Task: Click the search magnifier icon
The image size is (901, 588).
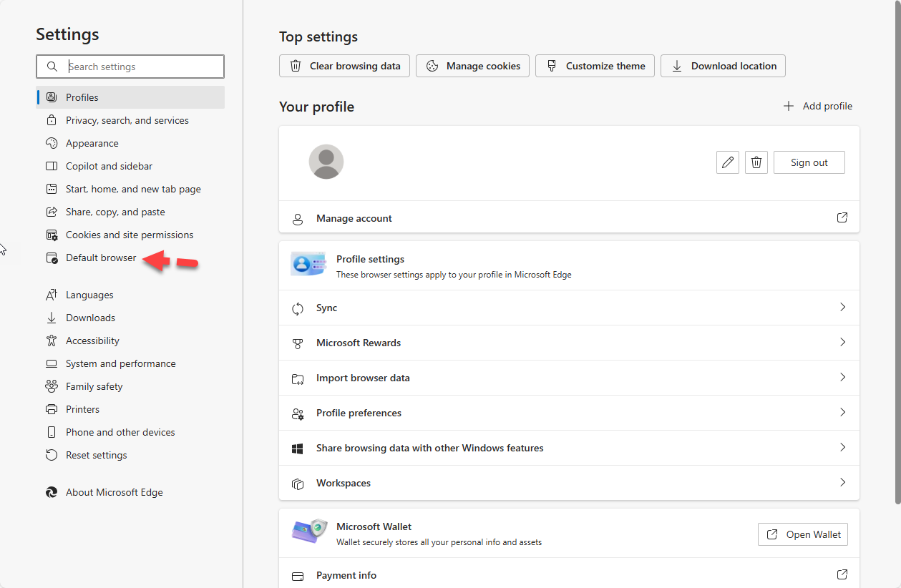Action: pyautogui.click(x=52, y=67)
